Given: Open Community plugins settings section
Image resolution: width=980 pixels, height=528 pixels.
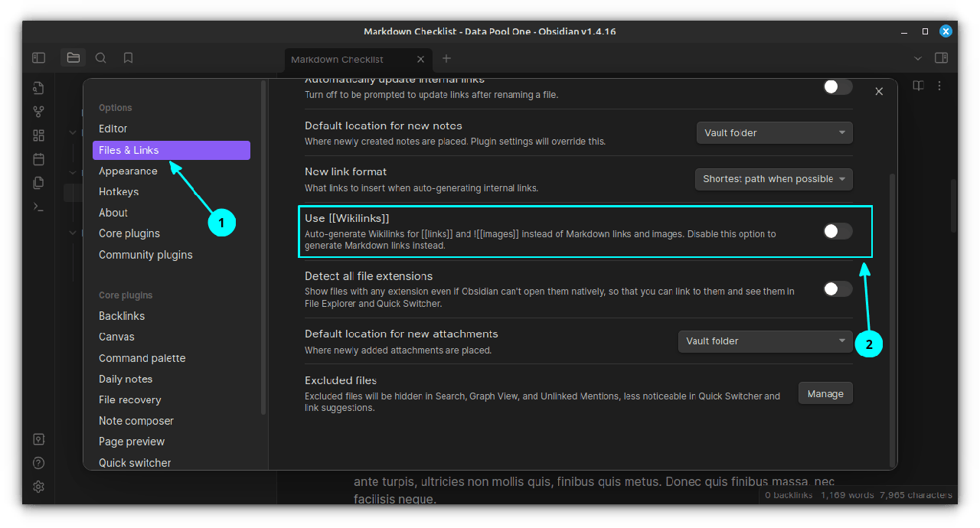Looking at the screenshot, I should click(x=145, y=255).
